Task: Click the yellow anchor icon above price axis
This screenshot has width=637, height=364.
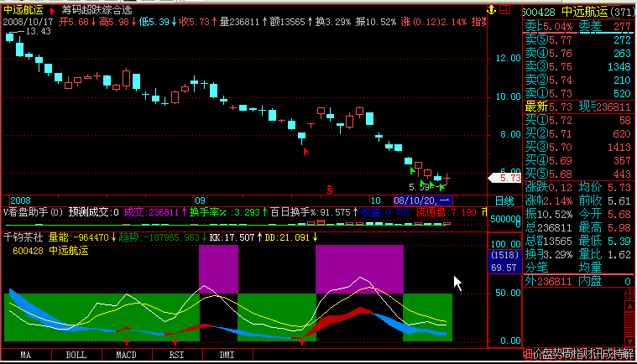Action: (492, 10)
